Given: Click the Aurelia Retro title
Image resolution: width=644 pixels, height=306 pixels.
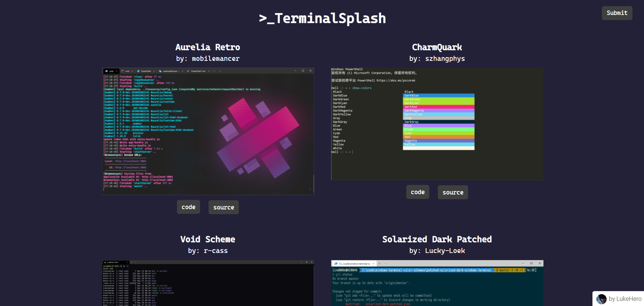Looking at the screenshot, I should pos(208,47).
